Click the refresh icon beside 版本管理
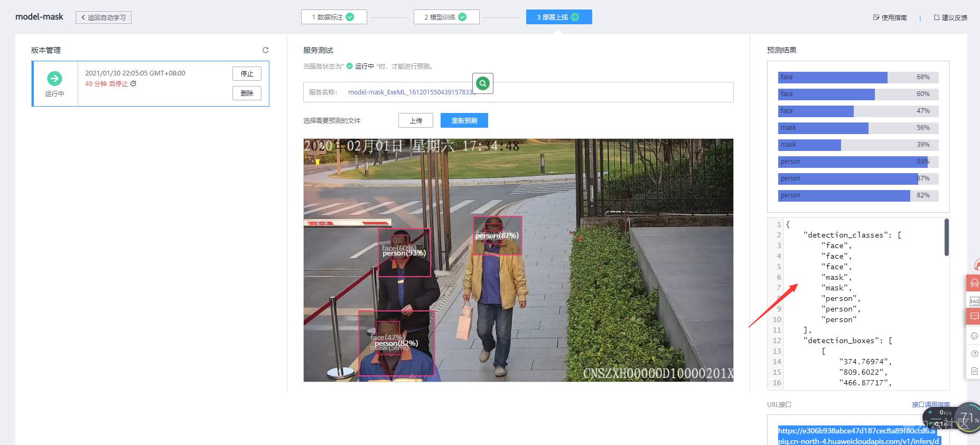The image size is (980, 445). click(x=266, y=50)
